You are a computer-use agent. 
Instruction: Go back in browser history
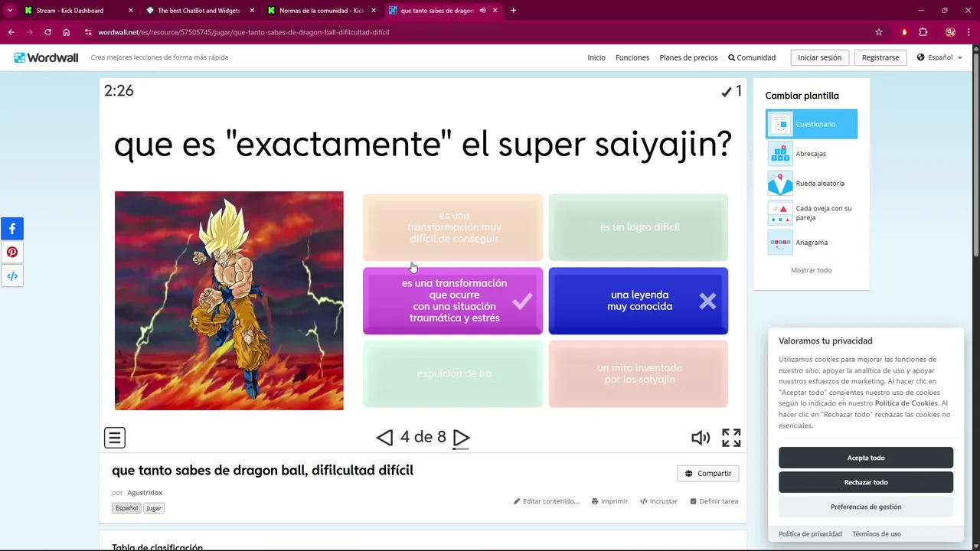click(11, 32)
